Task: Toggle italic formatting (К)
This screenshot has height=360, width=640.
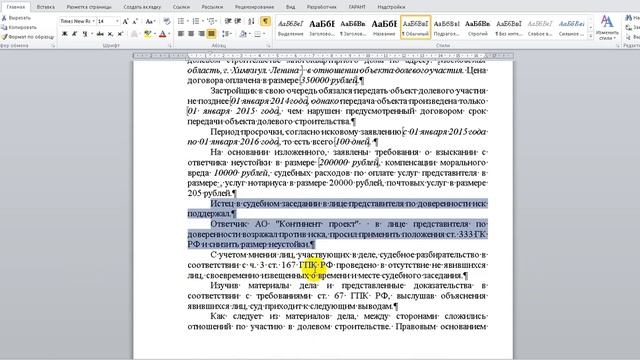Action: (x=74, y=34)
